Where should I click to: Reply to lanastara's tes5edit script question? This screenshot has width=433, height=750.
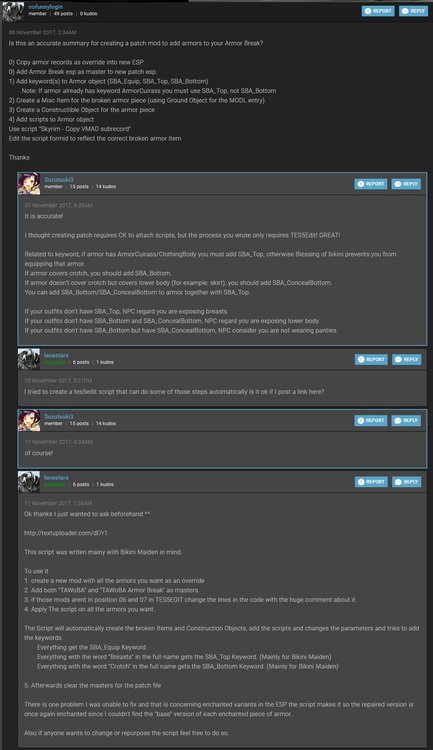[407, 360]
